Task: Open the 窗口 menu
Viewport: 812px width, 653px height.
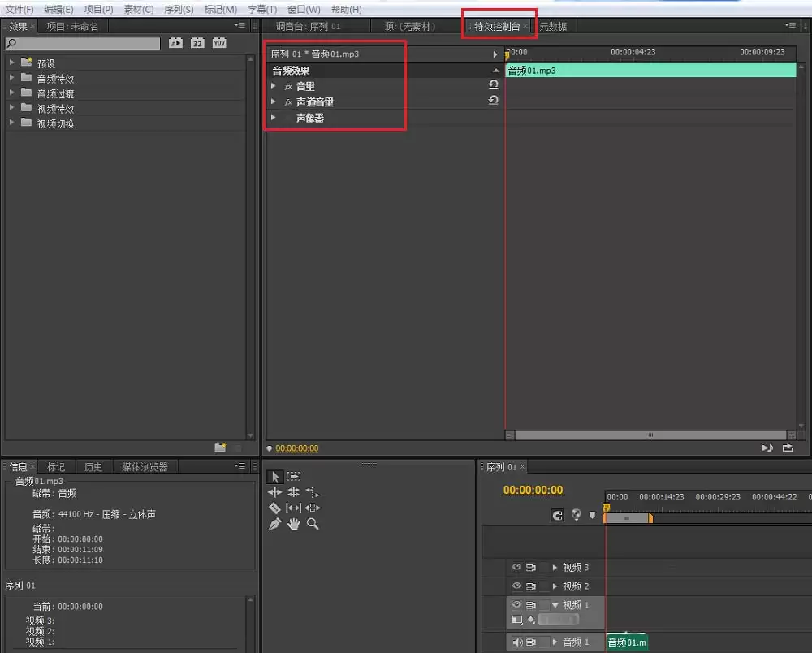Action: pyautogui.click(x=303, y=9)
